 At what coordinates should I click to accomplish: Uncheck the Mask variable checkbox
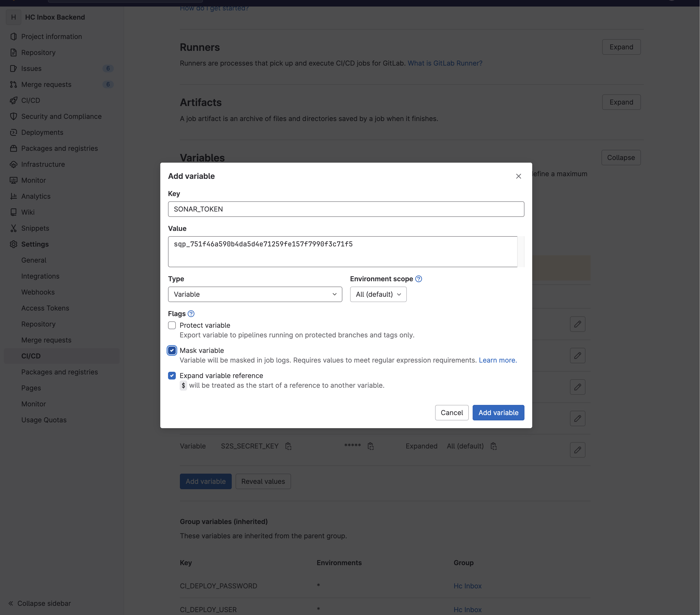[x=172, y=350]
